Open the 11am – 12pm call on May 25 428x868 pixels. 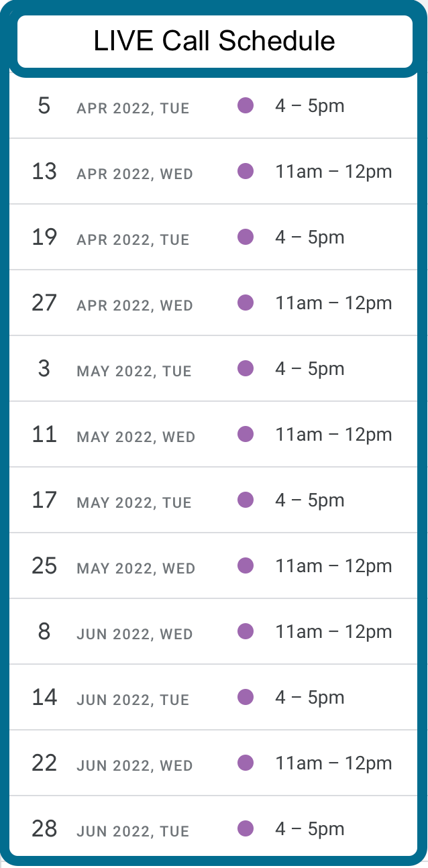(x=333, y=565)
